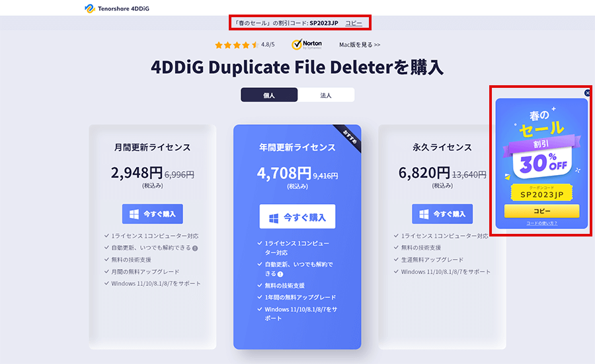Click the おすすめ ribbon on annual card
Viewport: 595px width, 364px height.
pos(350,137)
